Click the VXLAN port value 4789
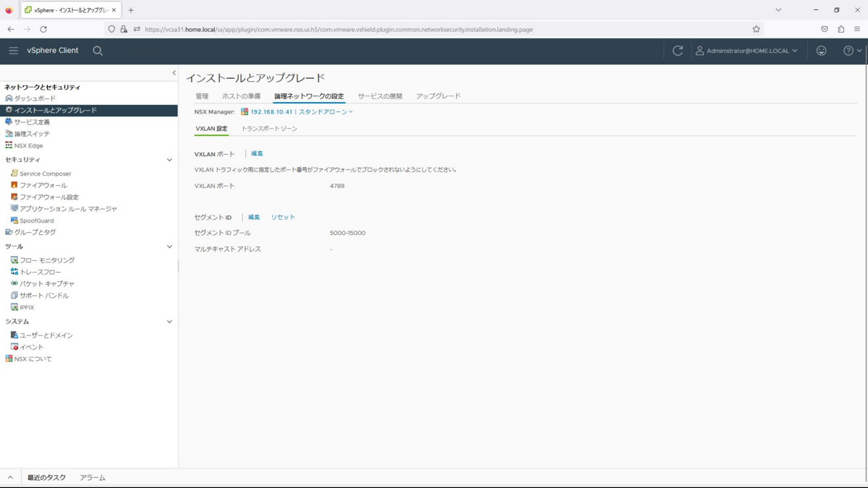Viewport: 868px width, 488px height. tap(337, 186)
